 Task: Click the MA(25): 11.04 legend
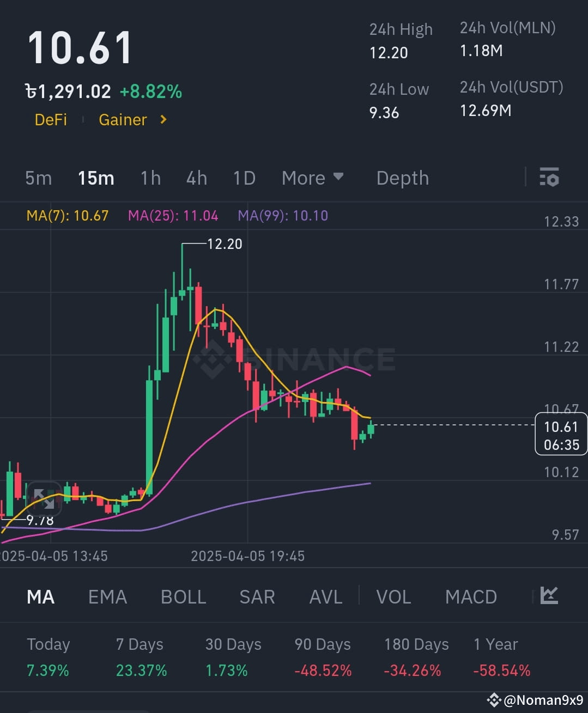[173, 216]
